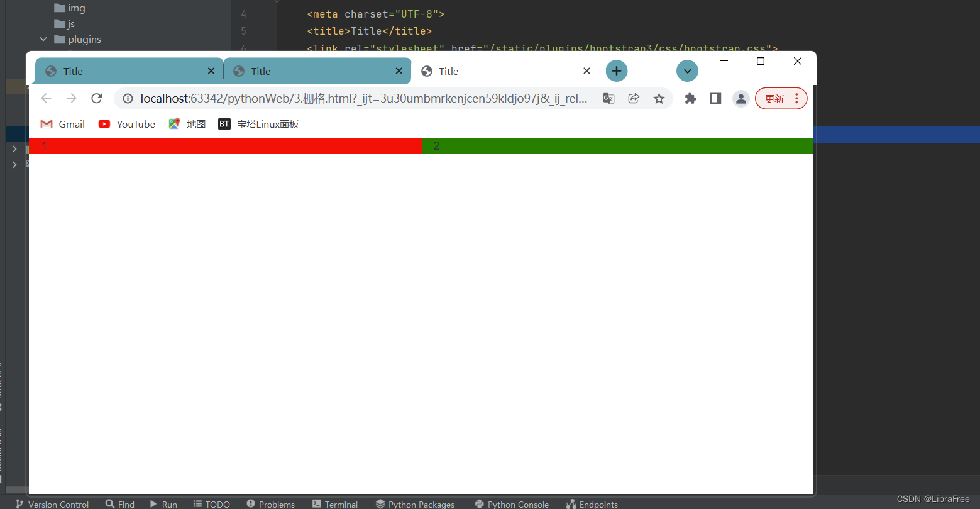
Task: Maximize the Chrome window
Action: click(x=761, y=61)
